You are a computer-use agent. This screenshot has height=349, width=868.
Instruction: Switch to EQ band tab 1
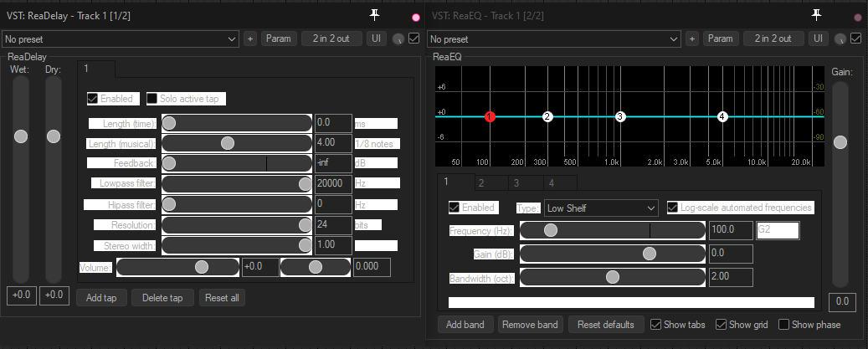[x=455, y=182]
